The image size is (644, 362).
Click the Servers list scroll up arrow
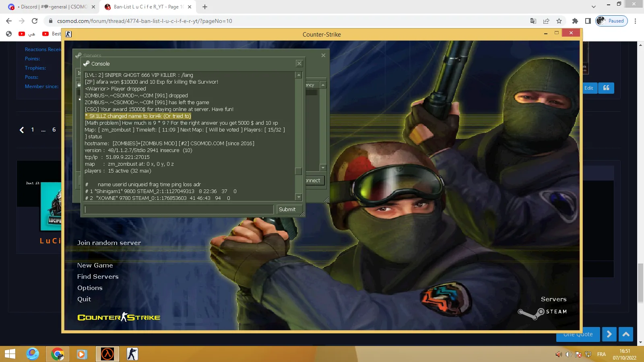click(323, 85)
